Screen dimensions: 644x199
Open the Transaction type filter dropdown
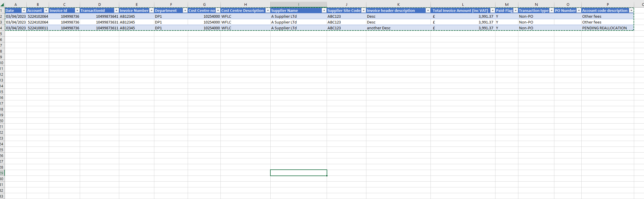(x=551, y=10)
